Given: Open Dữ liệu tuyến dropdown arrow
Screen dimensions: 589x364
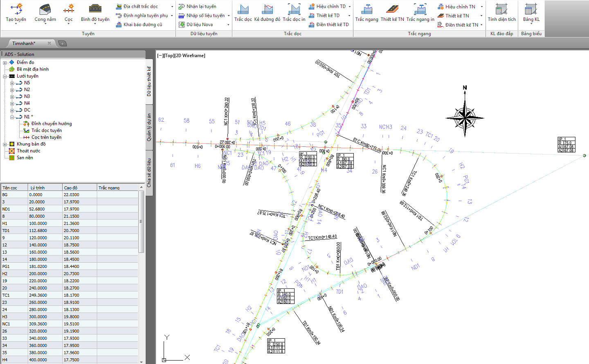Looking at the screenshot, I should pyautogui.click(x=228, y=25).
